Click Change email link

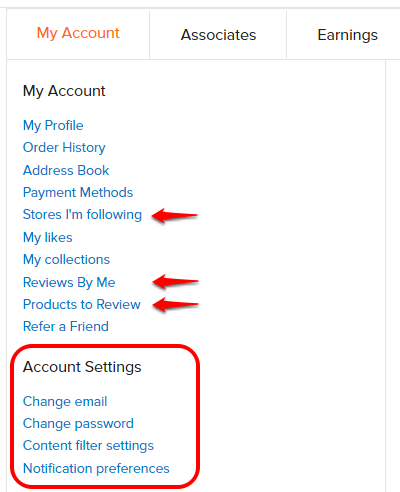[x=65, y=402]
